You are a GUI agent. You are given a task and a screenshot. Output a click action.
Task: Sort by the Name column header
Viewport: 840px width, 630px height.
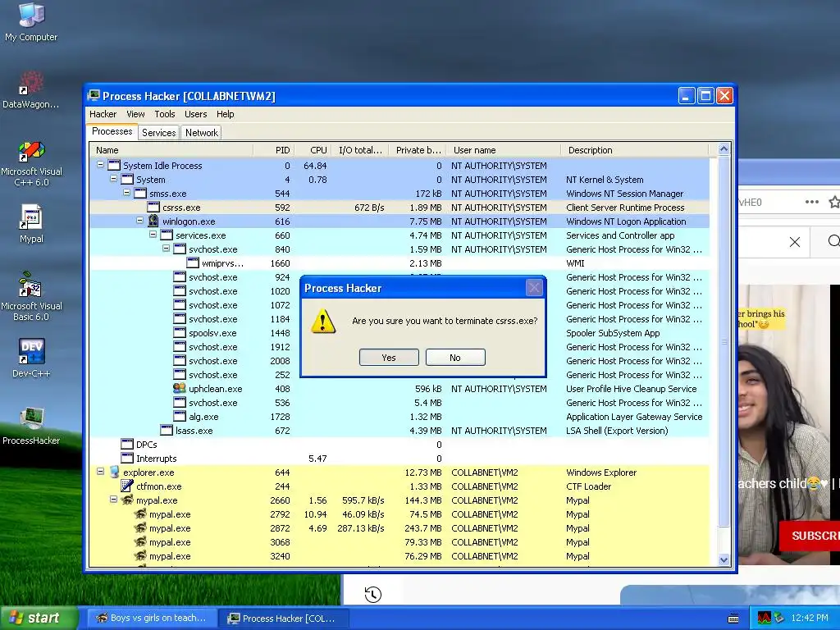point(171,150)
